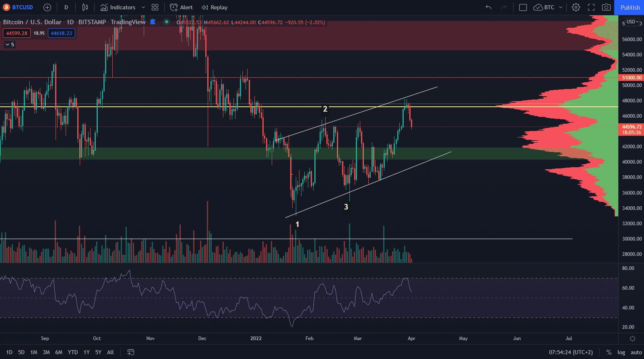Click the 51000.00 red price level label
The height and width of the screenshot is (359, 644).
click(x=632, y=78)
